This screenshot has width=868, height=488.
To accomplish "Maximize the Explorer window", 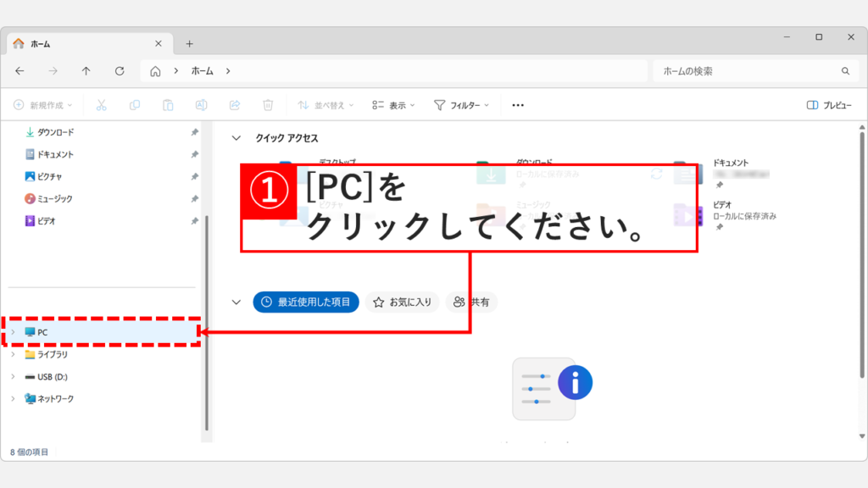I will 819,37.
